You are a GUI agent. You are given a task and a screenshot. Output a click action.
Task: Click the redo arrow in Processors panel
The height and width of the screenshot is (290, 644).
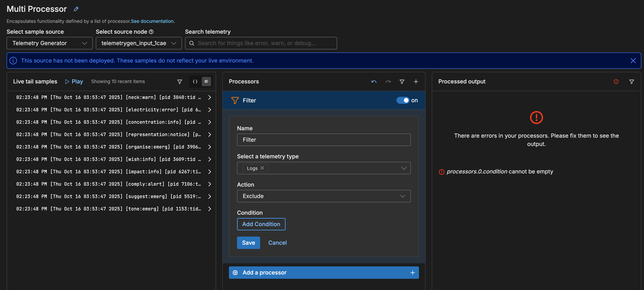pyautogui.click(x=388, y=82)
